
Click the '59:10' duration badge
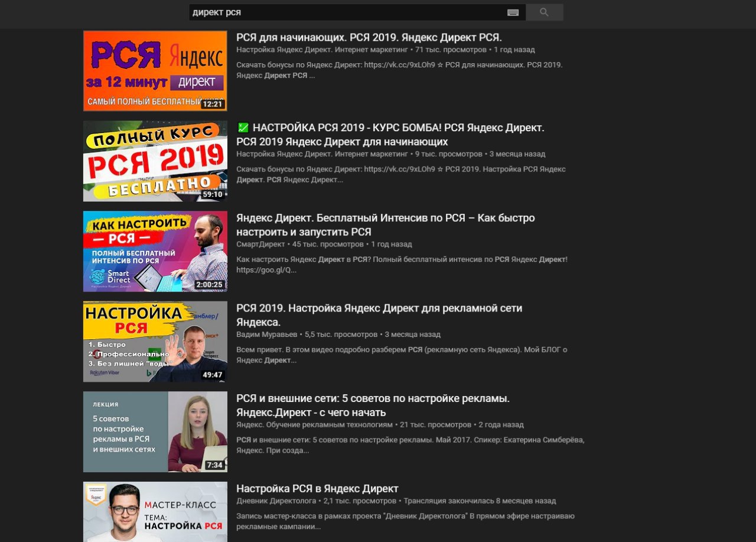click(x=213, y=194)
